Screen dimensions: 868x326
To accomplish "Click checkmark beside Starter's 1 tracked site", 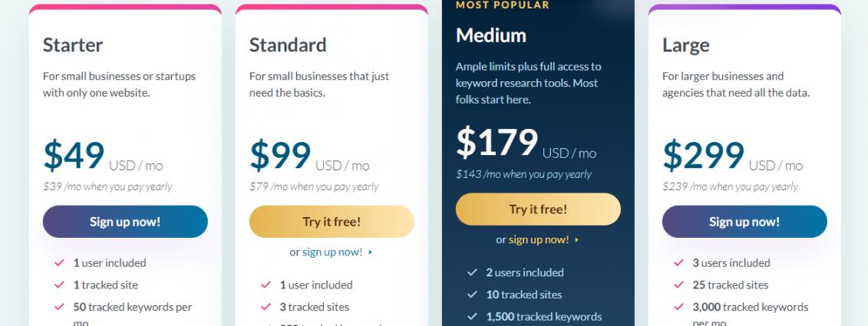I will [x=59, y=285].
